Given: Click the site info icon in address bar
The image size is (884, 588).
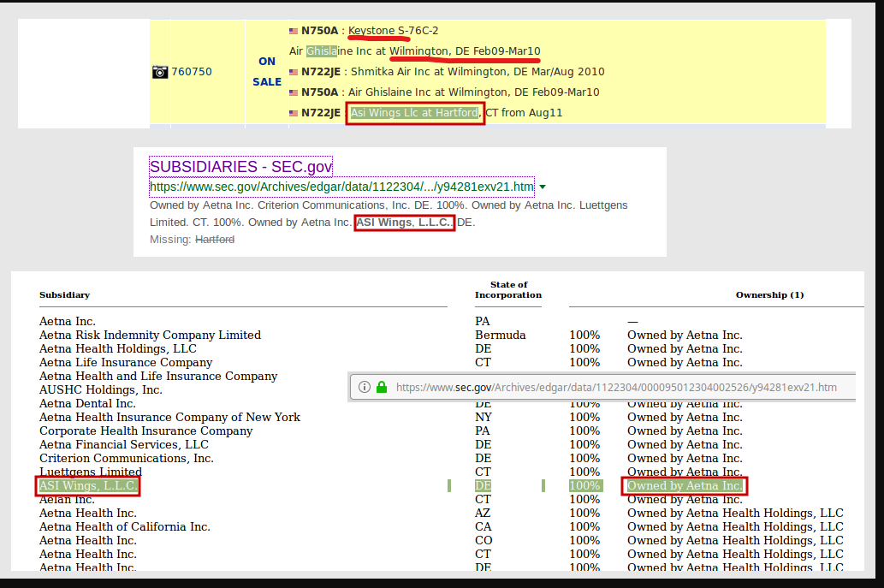Looking at the screenshot, I should point(364,387).
